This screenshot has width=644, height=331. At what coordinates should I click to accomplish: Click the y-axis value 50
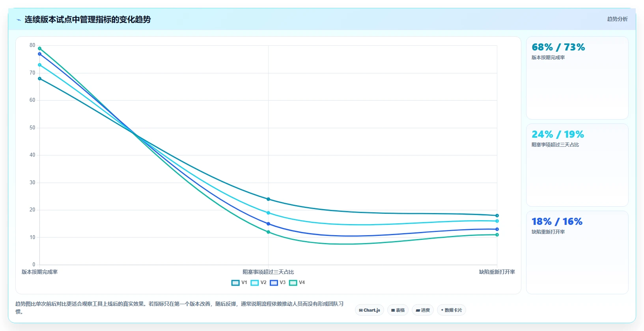pyautogui.click(x=32, y=128)
